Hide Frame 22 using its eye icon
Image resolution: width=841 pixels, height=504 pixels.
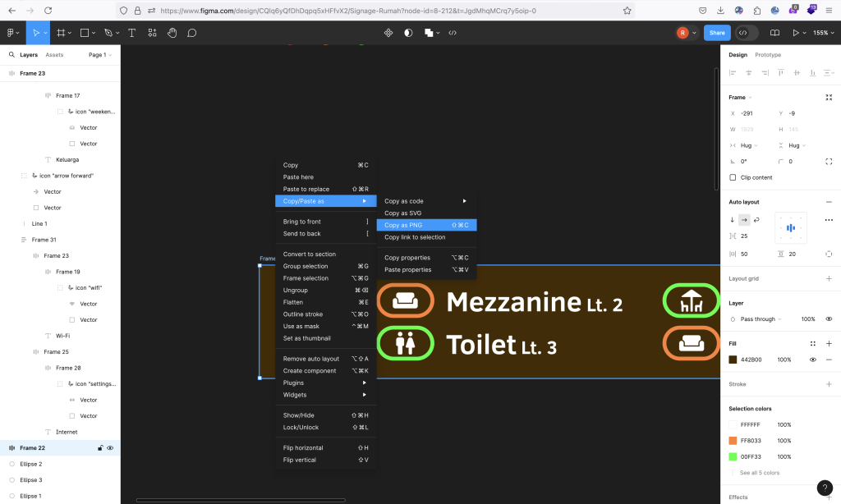click(x=111, y=447)
